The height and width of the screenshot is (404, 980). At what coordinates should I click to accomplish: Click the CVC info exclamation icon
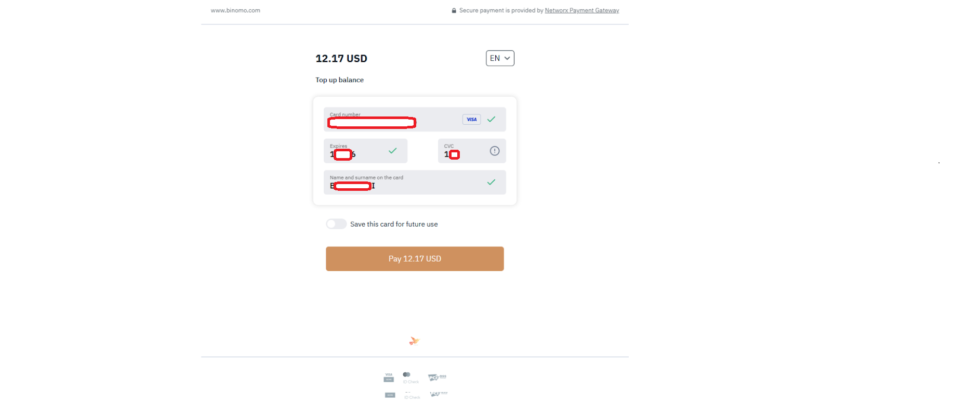pos(495,151)
